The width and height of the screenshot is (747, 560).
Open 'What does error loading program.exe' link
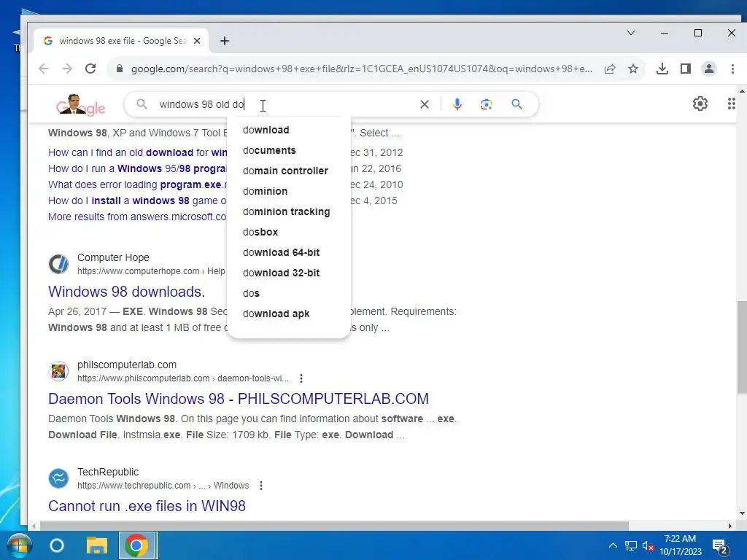coord(138,184)
